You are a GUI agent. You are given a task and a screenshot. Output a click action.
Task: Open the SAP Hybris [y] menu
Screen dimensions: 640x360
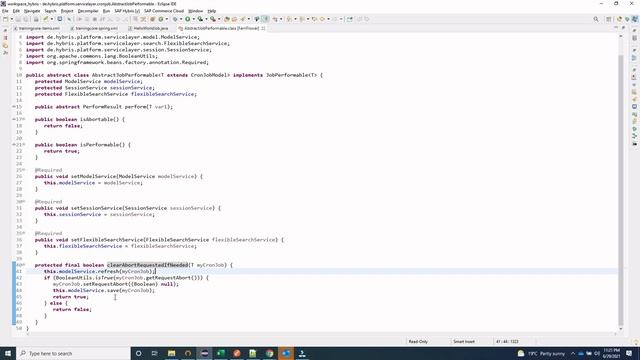[x=127, y=11]
